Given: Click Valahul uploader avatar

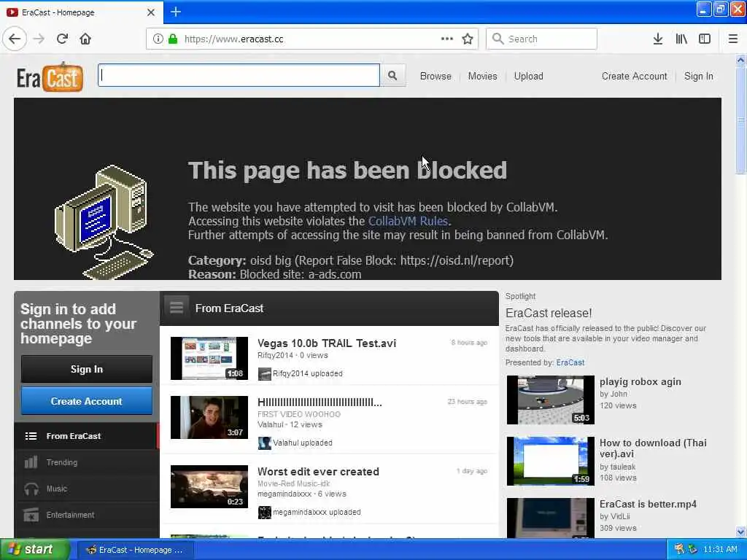Looking at the screenshot, I should coord(264,443).
